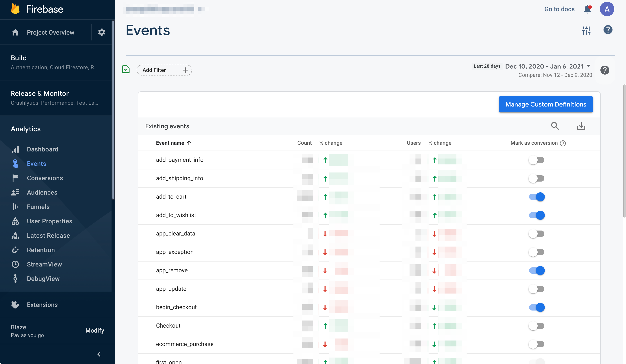Viewport: 626px width, 364px height.
Task: Open the Go to docs link
Action: (559, 9)
